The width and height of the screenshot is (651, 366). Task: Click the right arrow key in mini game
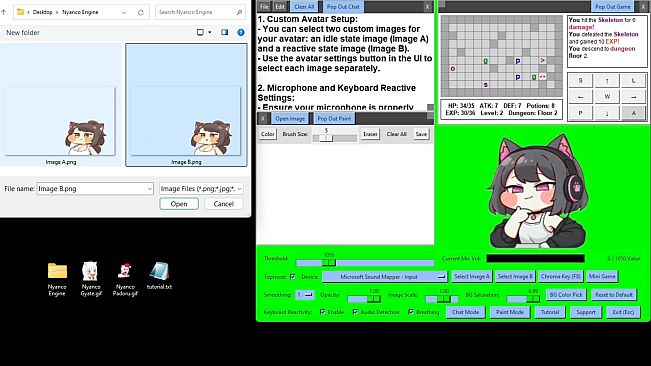click(x=633, y=97)
